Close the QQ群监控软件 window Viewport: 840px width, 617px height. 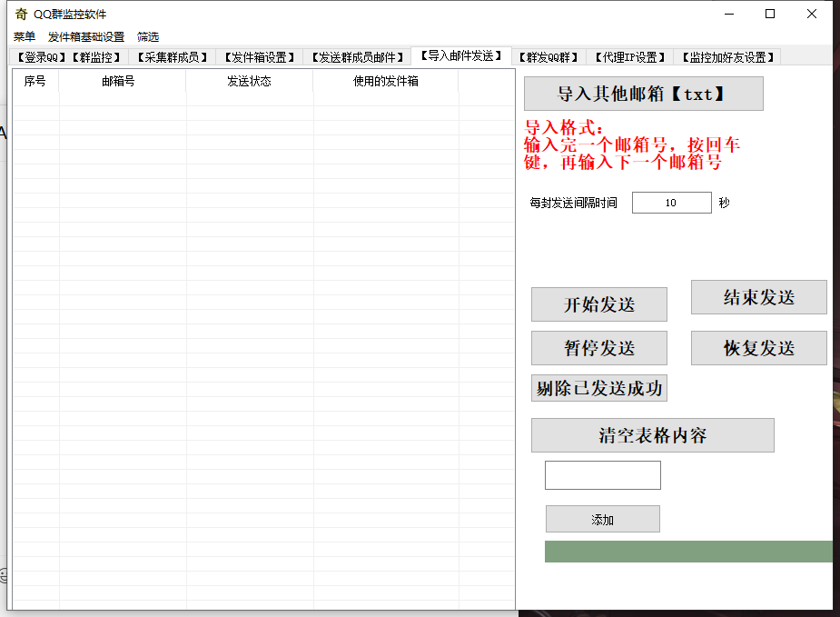pyautogui.click(x=812, y=14)
